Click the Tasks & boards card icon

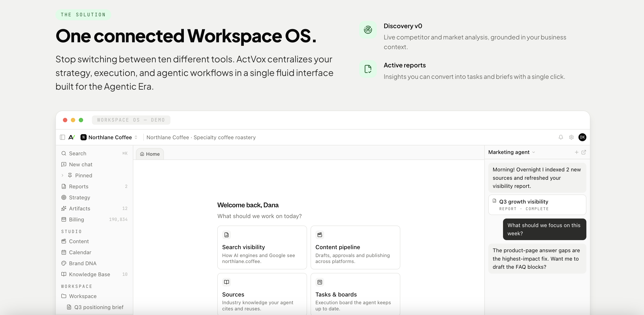pyautogui.click(x=320, y=282)
